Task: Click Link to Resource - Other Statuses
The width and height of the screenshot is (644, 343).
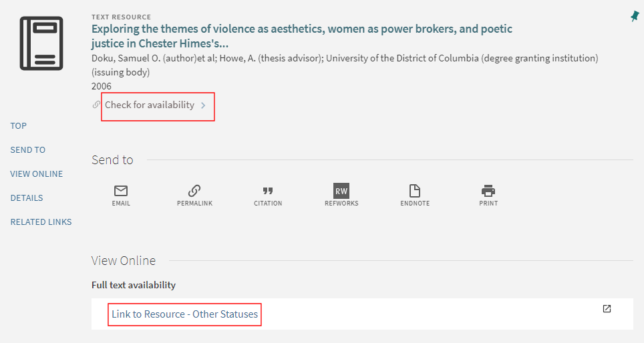Action: click(x=184, y=314)
